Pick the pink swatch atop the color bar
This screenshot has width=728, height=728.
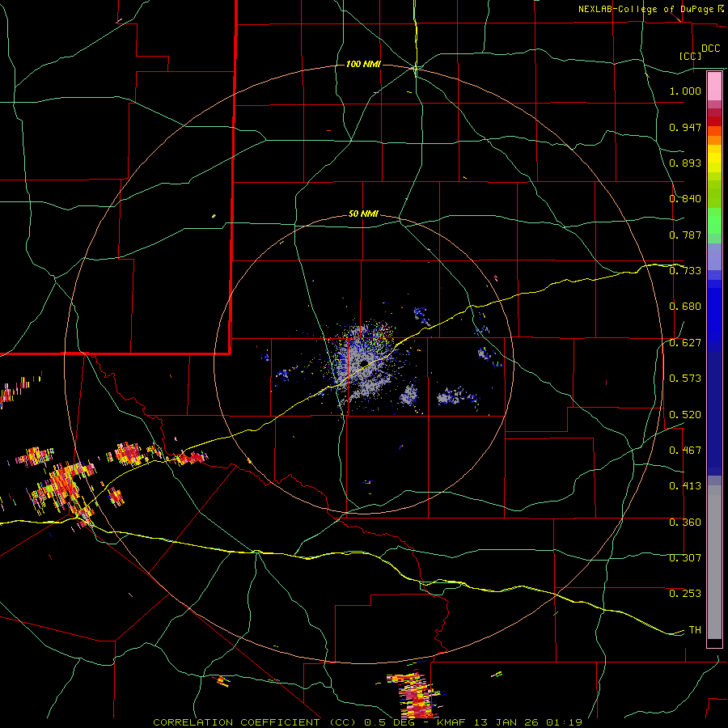pos(714,87)
